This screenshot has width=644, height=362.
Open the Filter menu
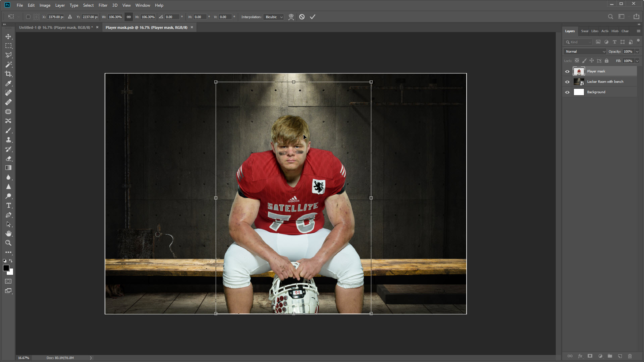[103, 5]
